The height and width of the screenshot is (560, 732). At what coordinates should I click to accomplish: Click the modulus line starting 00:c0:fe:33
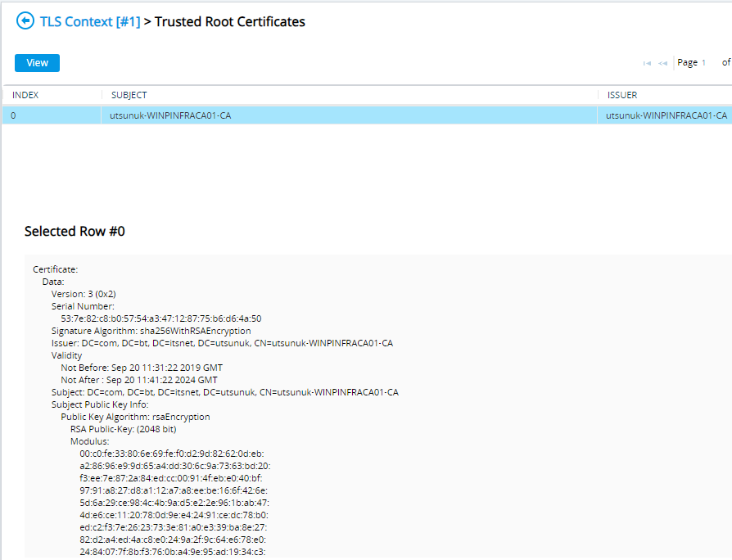(172, 454)
